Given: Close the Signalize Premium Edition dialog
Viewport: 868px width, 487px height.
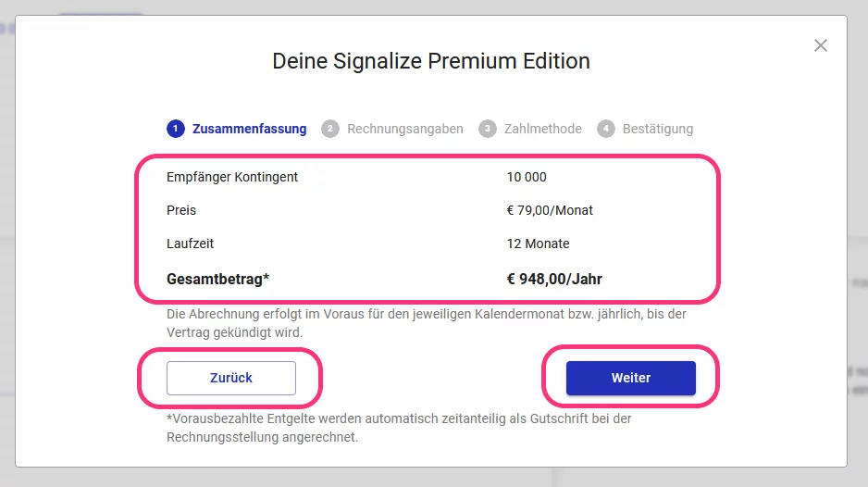Looking at the screenshot, I should (x=821, y=45).
